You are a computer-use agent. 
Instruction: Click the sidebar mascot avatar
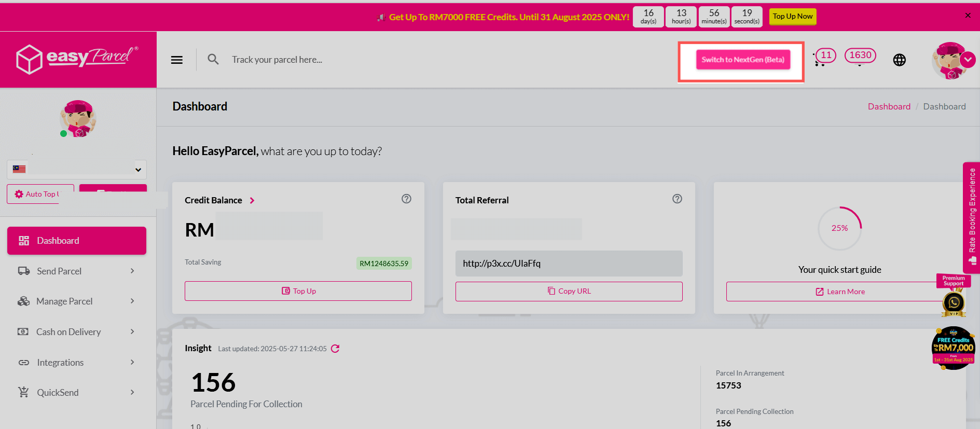pos(78,119)
